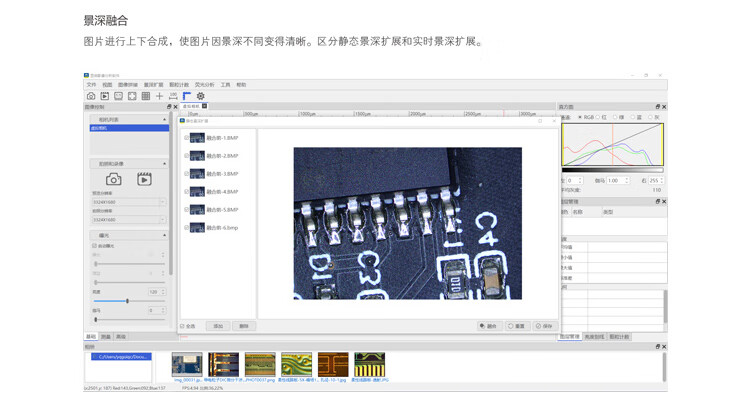Close the bottom album panel via its X icon
The height and width of the screenshot is (404, 750).
pyautogui.click(x=664, y=346)
